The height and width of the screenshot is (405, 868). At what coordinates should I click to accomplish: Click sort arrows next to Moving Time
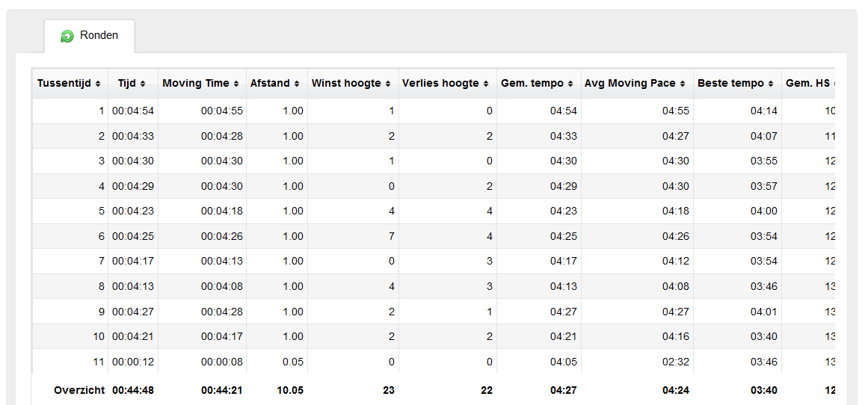[236, 84]
